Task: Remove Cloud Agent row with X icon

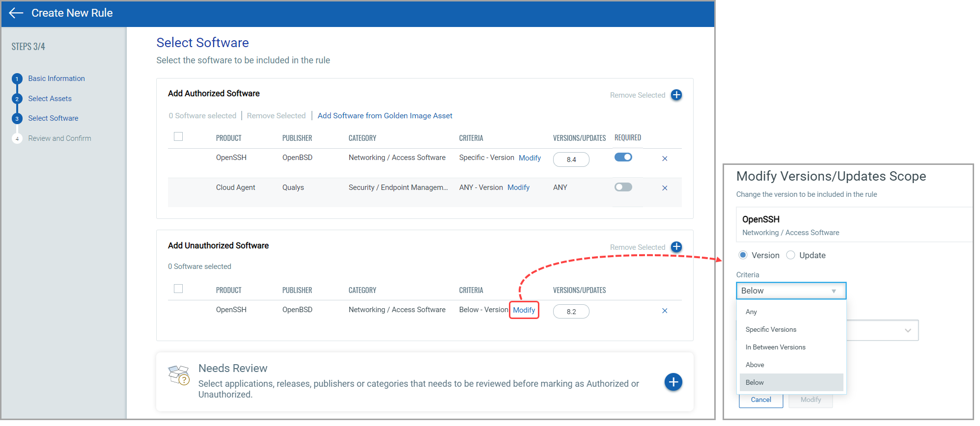Action: (665, 188)
